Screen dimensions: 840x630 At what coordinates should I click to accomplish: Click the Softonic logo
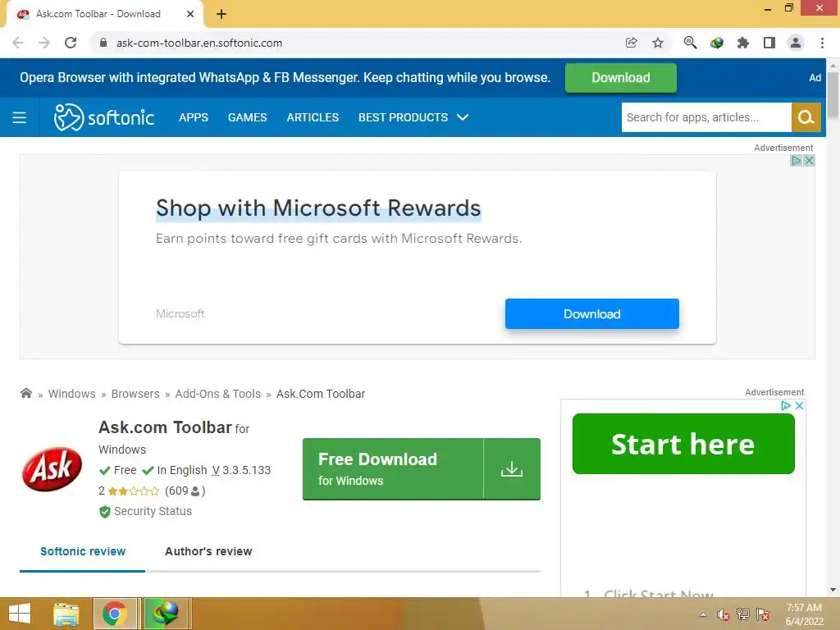pos(104,117)
